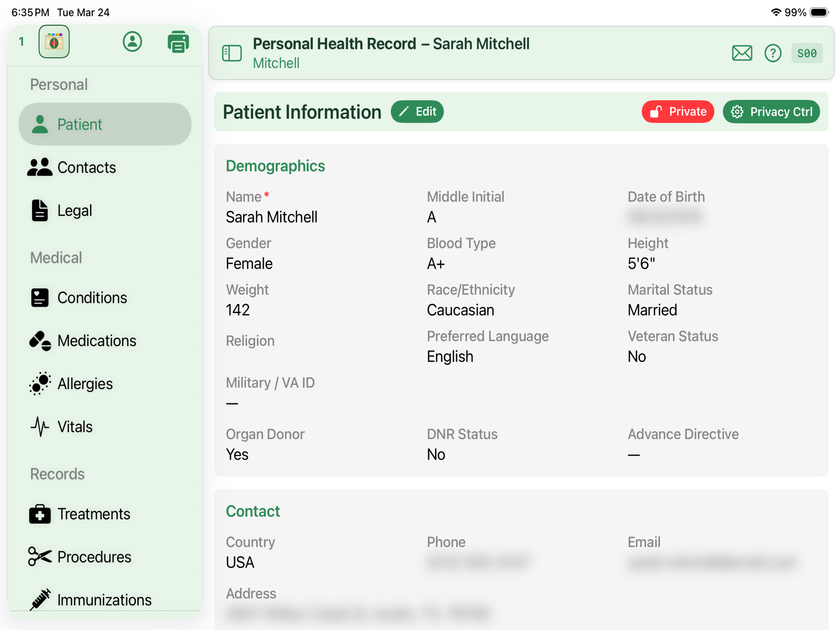840x630 pixels.
Task: Open the email envelope icon in the header
Action: 742,53
